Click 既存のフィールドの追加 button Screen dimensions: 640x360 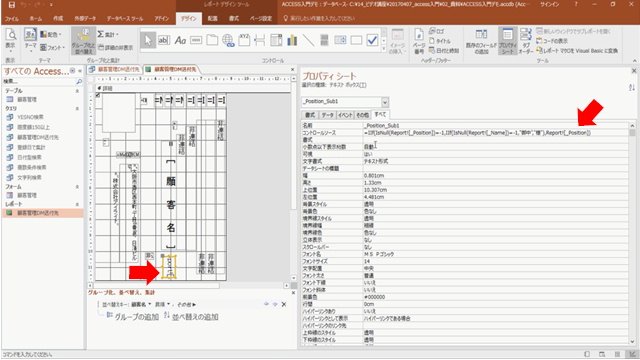click(481, 42)
